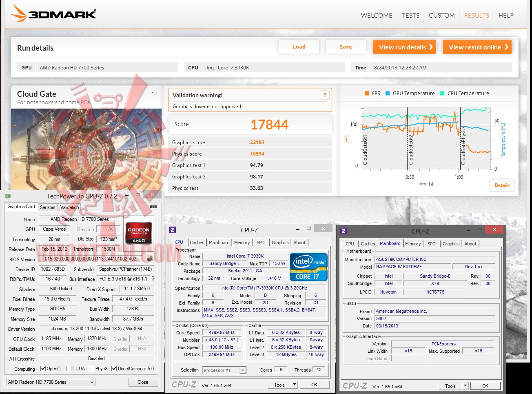The height and width of the screenshot is (394, 532).
Task: Click the View run details button
Action: [x=404, y=47]
